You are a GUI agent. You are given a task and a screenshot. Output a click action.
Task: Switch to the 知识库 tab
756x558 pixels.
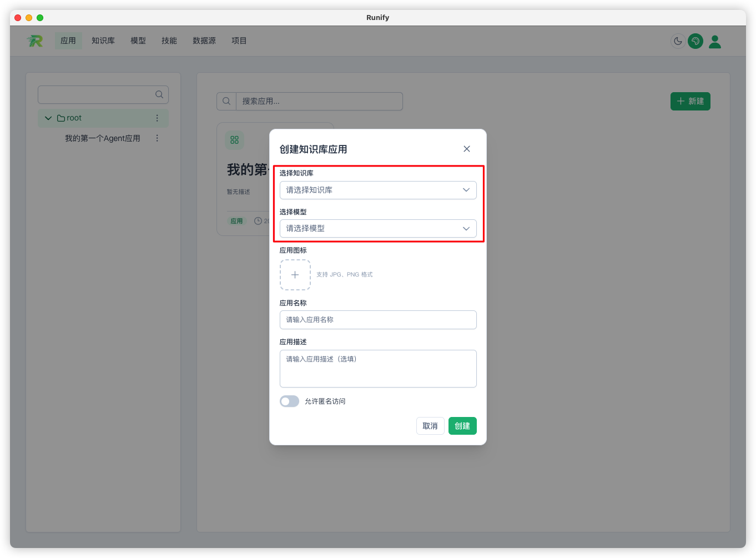tap(103, 41)
